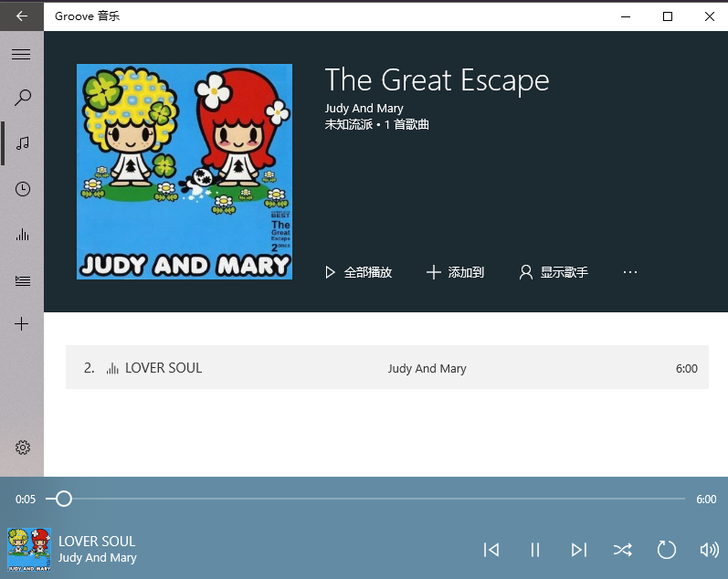Toggle shuffle playback
The width and height of the screenshot is (728, 579).
(x=623, y=550)
